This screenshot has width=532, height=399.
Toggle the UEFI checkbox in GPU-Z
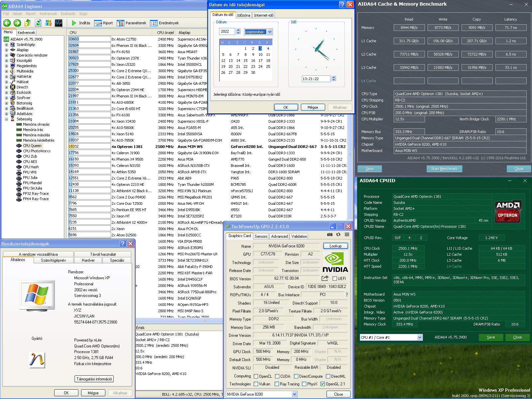click(x=335, y=279)
